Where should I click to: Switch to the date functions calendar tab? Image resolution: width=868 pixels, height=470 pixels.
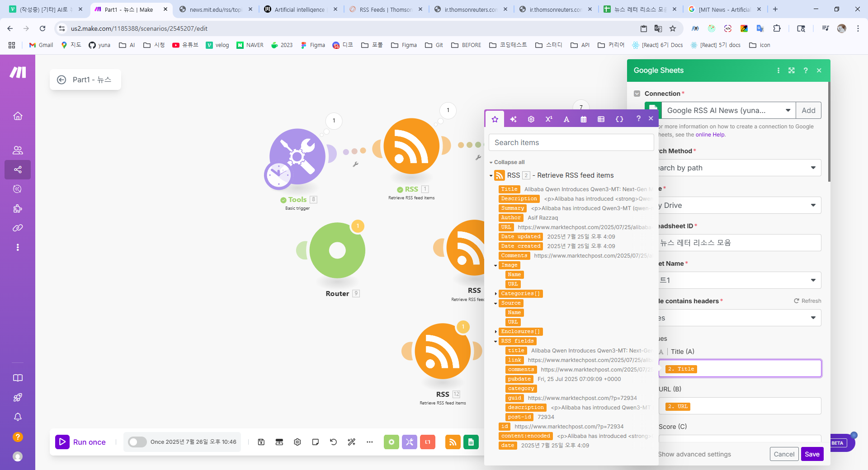(584, 119)
